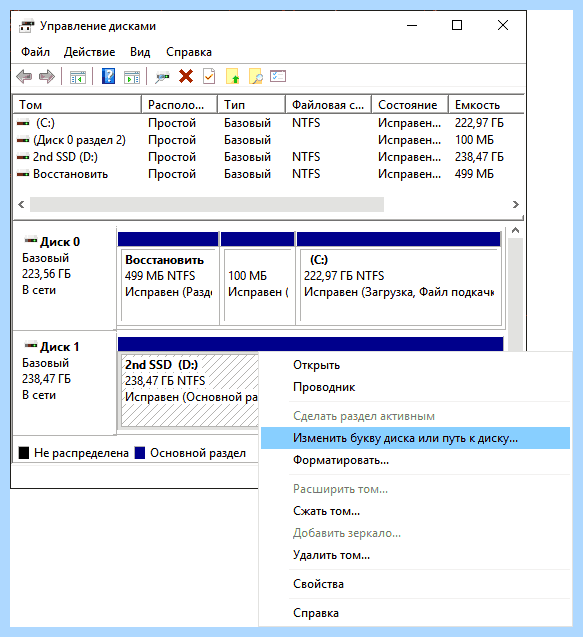Click the Диск 0 label header
The width and height of the screenshot is (583, 637).
(x=60, y=242)
